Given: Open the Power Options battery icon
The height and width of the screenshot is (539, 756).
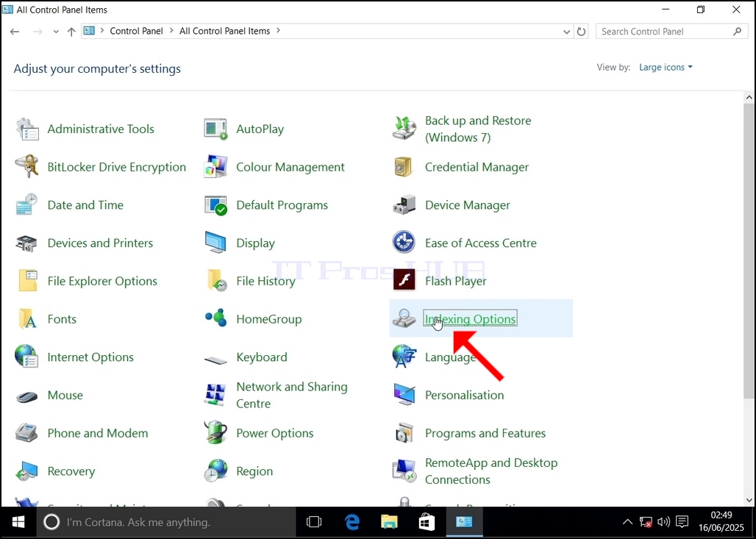Looking at the screenshot, I should pyautogui.click(x=215, y=432).
